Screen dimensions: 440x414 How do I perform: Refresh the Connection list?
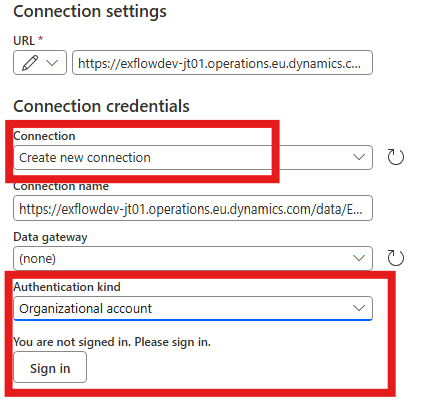coord(396,157)
